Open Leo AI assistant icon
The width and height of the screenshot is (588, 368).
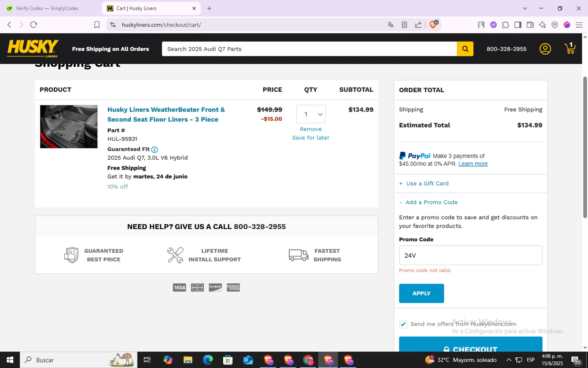pyautogui.click(x=543, y=25)
